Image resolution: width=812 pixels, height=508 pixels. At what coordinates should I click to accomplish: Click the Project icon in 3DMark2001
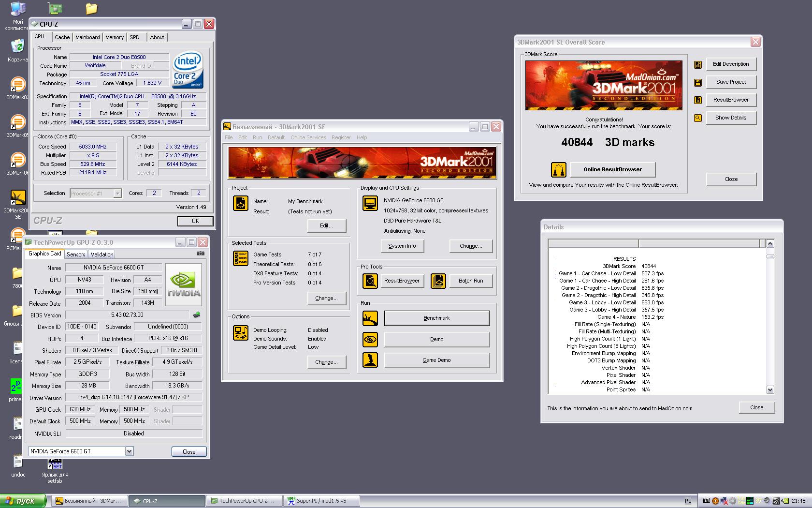(240, 203)
